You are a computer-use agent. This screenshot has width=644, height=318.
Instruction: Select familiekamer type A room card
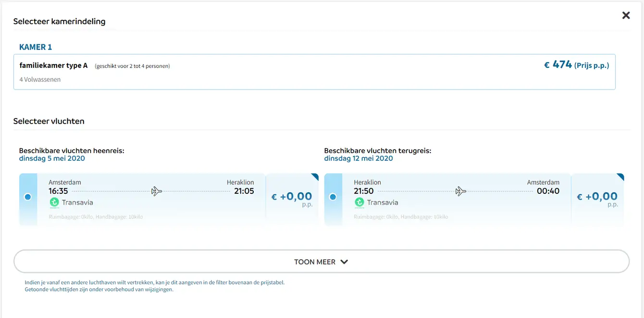314,72
